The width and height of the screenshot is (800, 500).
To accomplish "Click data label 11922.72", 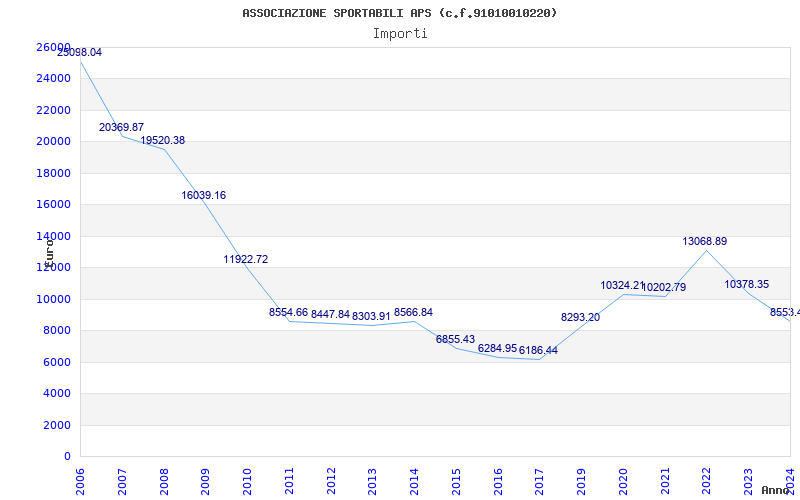I will click(x=245, y=259).
